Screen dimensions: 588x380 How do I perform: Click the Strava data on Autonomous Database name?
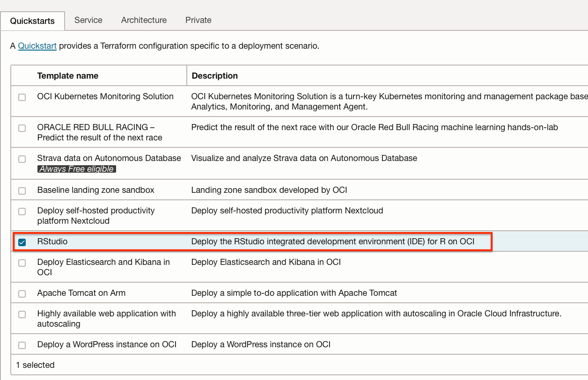109,158
